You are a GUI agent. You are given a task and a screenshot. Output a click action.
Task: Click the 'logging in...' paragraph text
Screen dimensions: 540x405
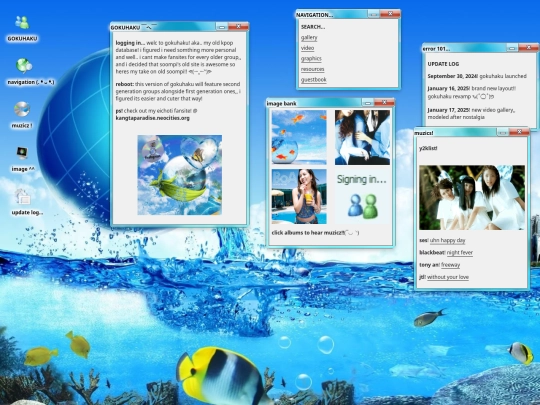[x=178, y=57]
